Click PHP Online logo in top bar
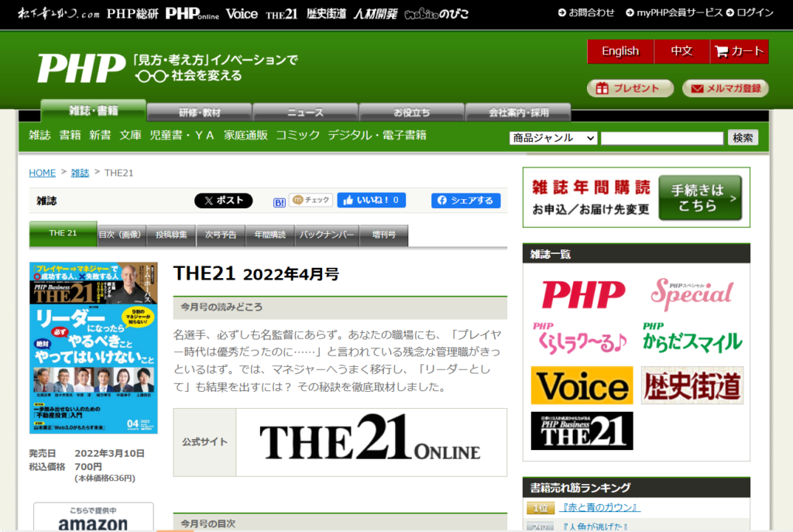The image size is (793, 532). (x=192, y=14)
